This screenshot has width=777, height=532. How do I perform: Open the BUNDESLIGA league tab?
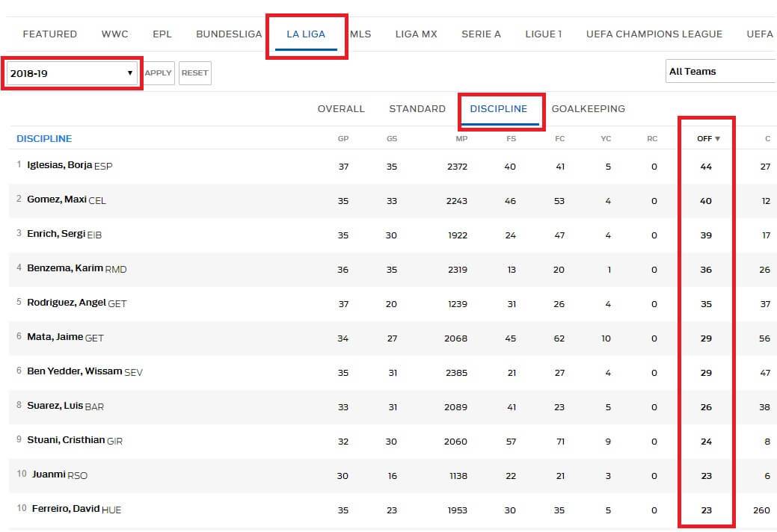(229, 34)
